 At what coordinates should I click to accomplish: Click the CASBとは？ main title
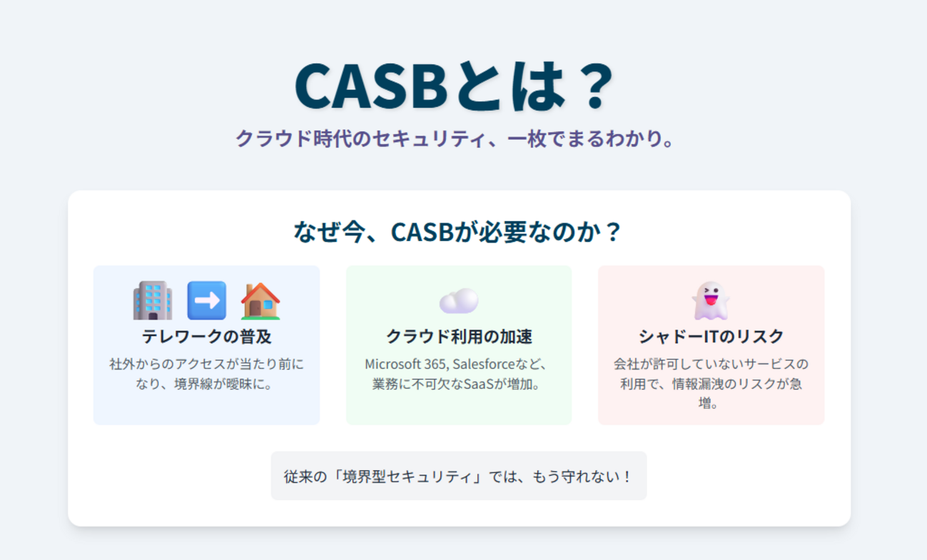click(455, 86)
